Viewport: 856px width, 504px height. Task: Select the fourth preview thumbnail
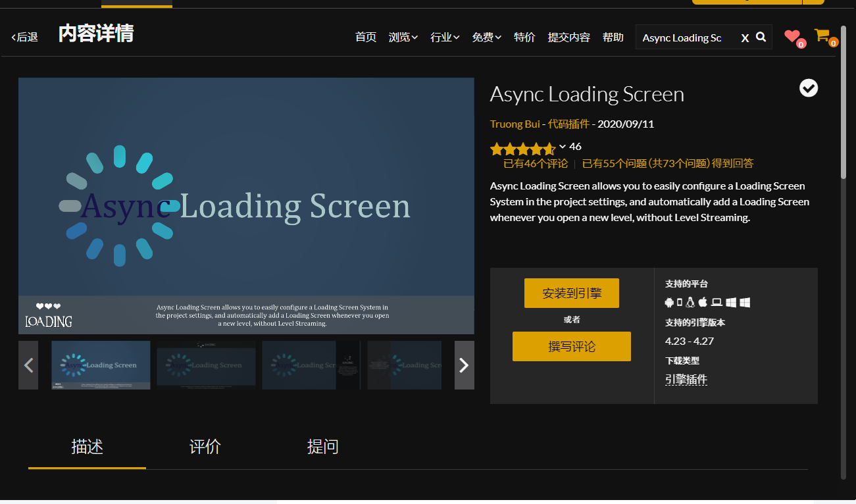click(x=405, y=365)
